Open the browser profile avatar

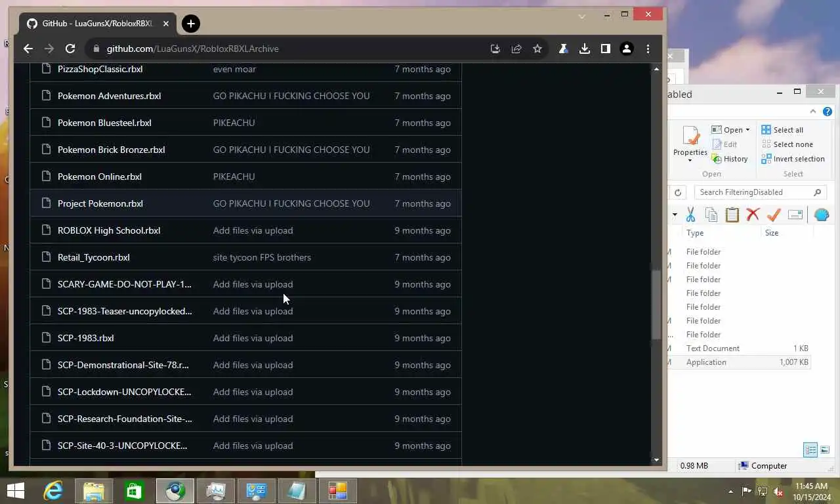[x=627, y=49]
